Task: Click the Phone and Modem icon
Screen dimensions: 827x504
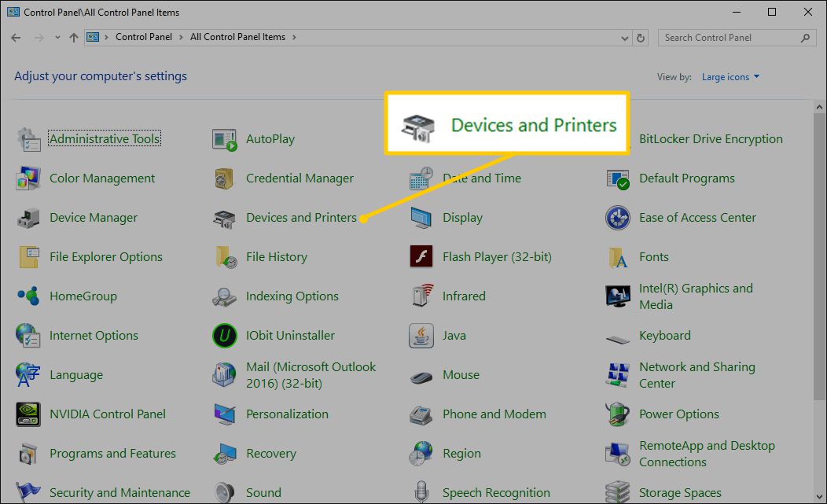Action: pyautogui.click(x=421, y=414)
